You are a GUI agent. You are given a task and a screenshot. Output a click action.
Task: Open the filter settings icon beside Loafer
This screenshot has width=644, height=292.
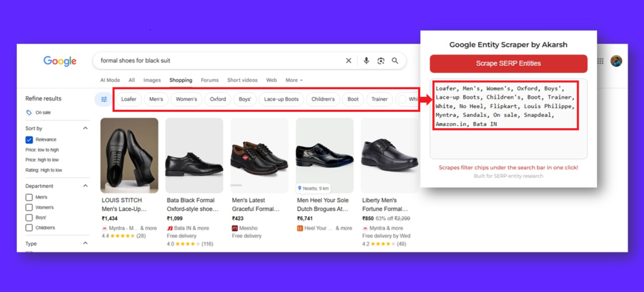pos(104,99)
